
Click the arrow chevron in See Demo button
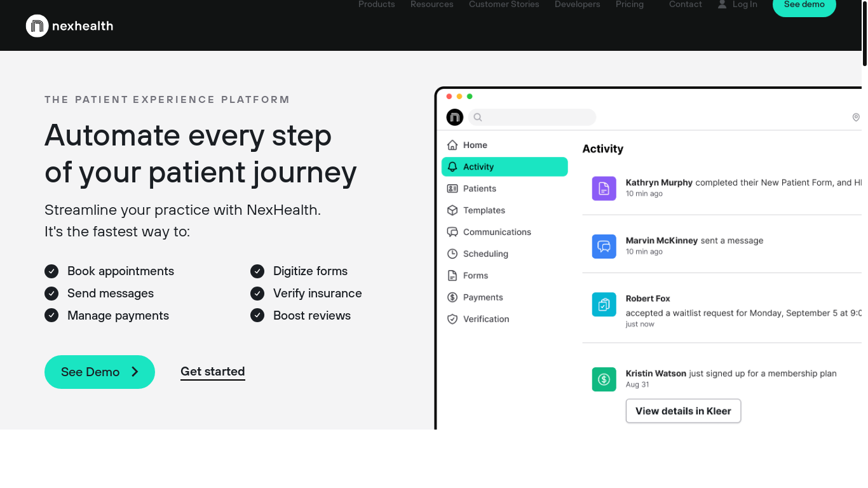point(135,372)
